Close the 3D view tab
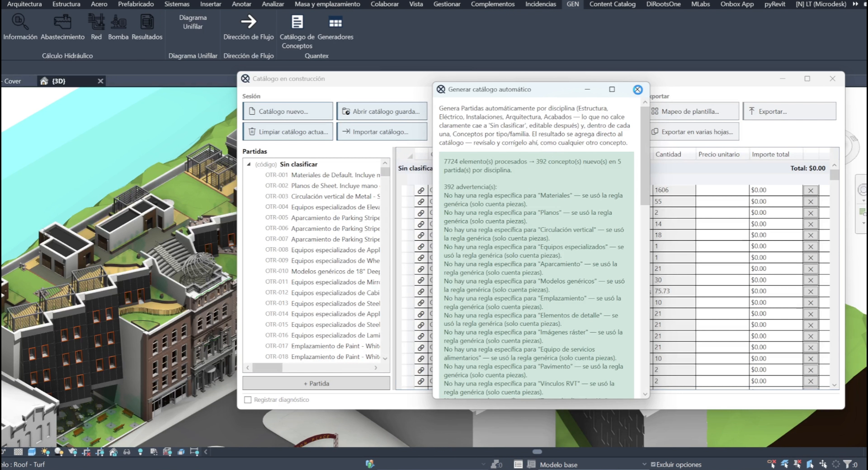868x470 pixels. [x=100, y=81]
